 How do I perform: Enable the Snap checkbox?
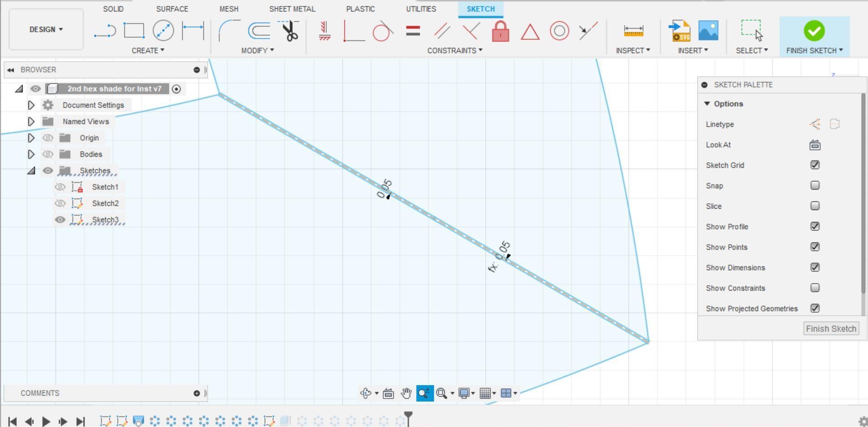pos(815,186)
